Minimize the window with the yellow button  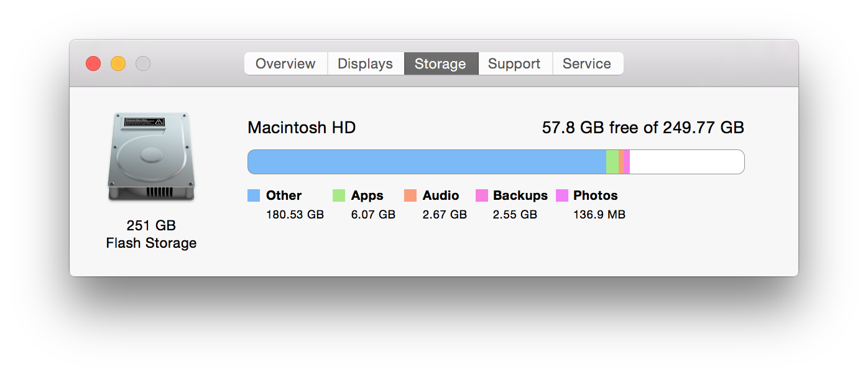tap(118, 63)
